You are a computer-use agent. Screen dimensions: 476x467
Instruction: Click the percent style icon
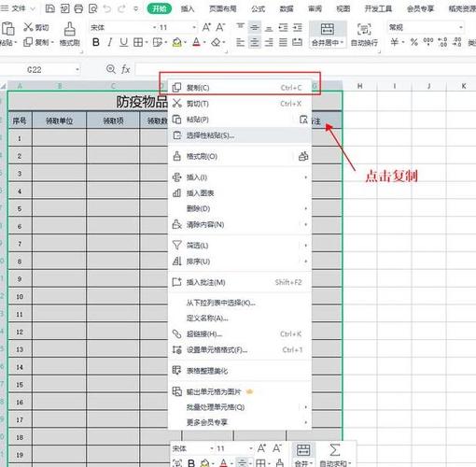click(413, 42)
